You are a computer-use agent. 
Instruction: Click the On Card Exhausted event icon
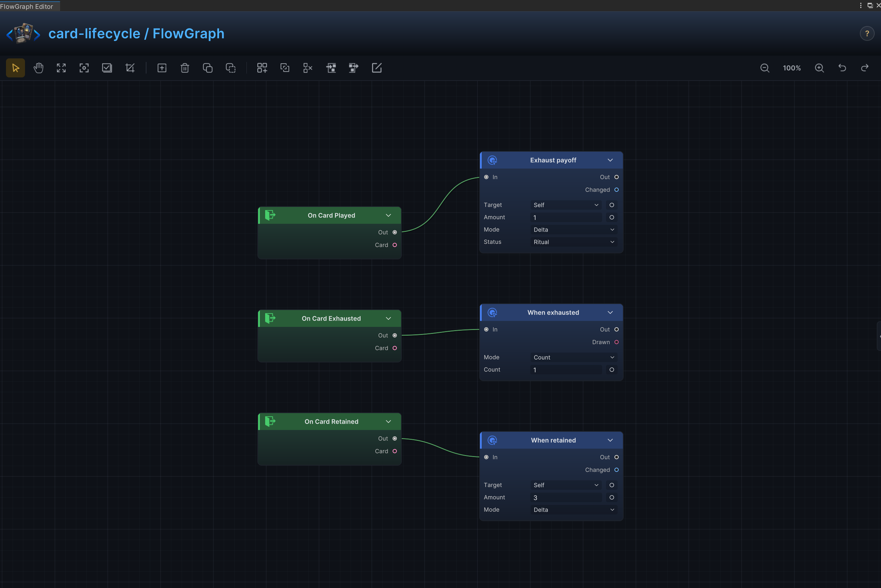[270, 318]
